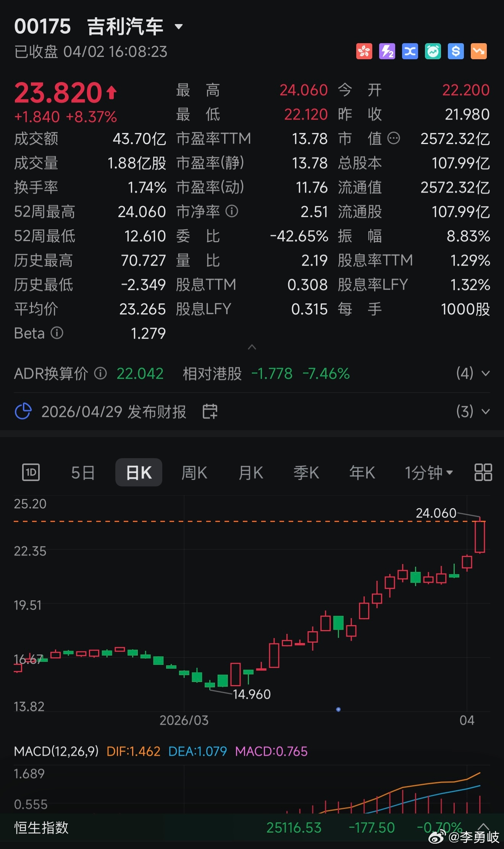The image size is (504, 849).
Task: Tap the blue dollar sign icon
Action: [x=456, y=51]
